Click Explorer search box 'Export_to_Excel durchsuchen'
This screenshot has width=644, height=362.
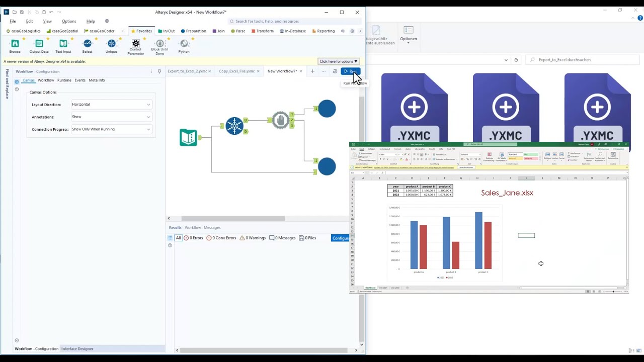tap(584, 60)
